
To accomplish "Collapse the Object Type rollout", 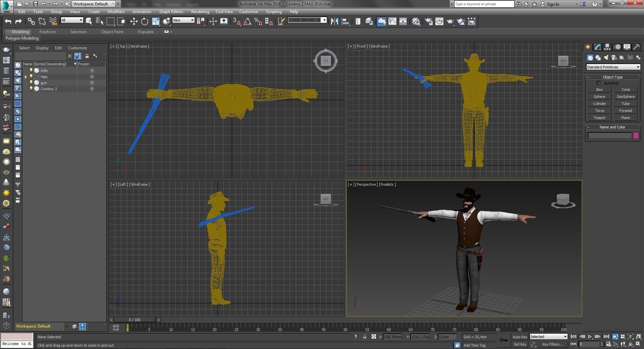I will point(613,77).
